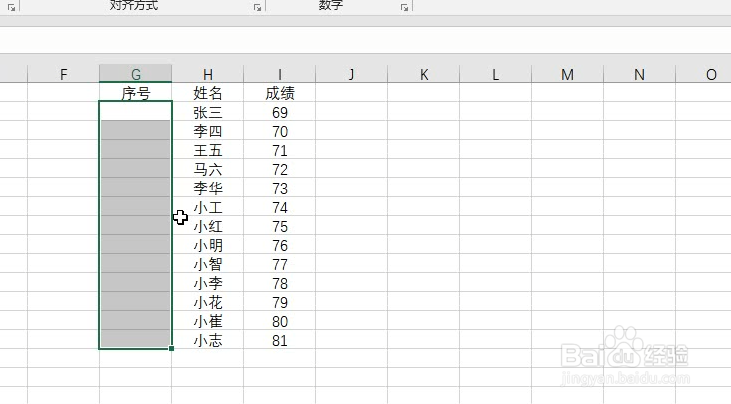This screenshot has height=404, width=731.
Task: Select column J header
Action: point(352,74)
